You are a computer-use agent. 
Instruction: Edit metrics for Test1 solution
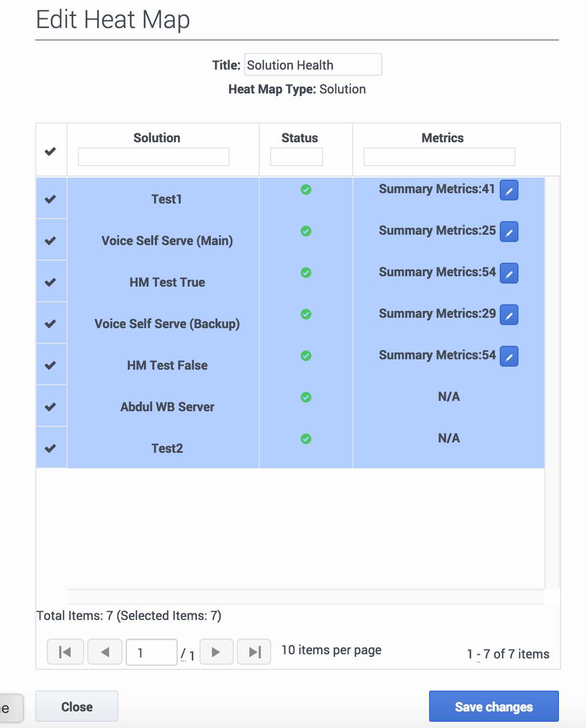[509, 191]
